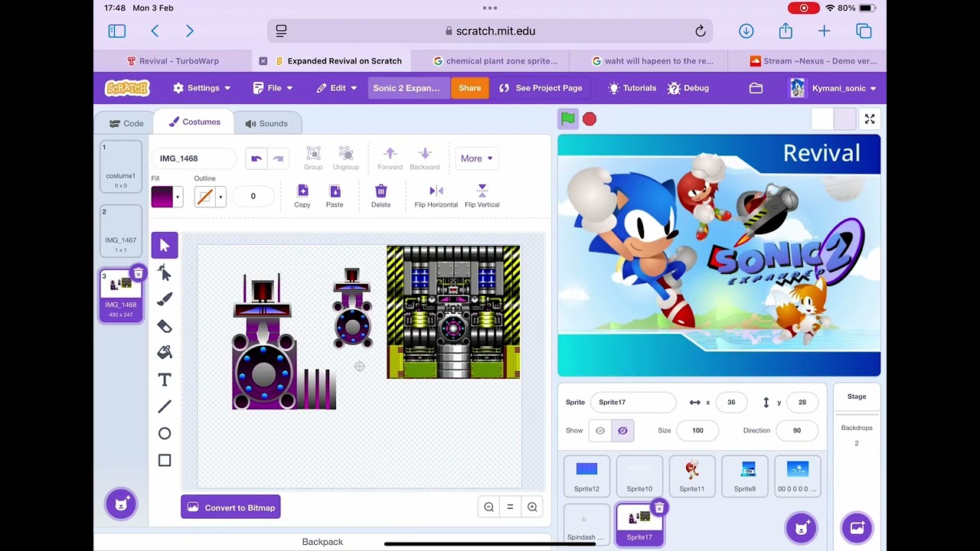980x551 pixels.
Task: Enter full screen stage mode
Action: coord(870,119)
